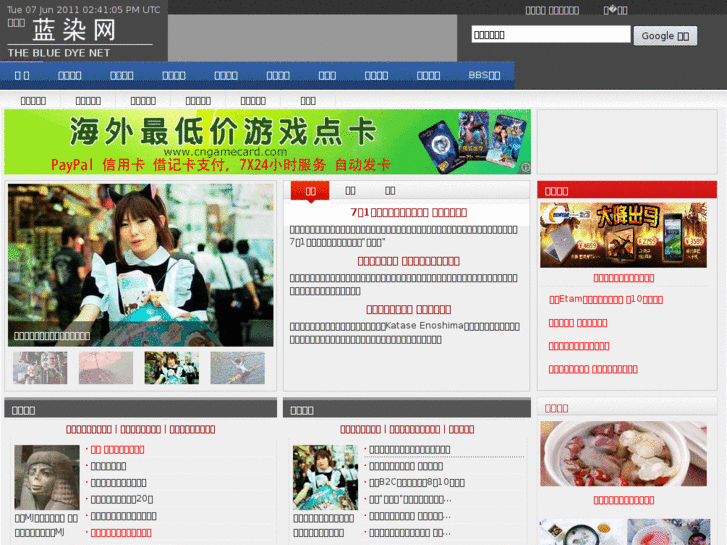Open the ad info icon on game card banner
This screenshot has width=727, height=545.
pos(525,167)
